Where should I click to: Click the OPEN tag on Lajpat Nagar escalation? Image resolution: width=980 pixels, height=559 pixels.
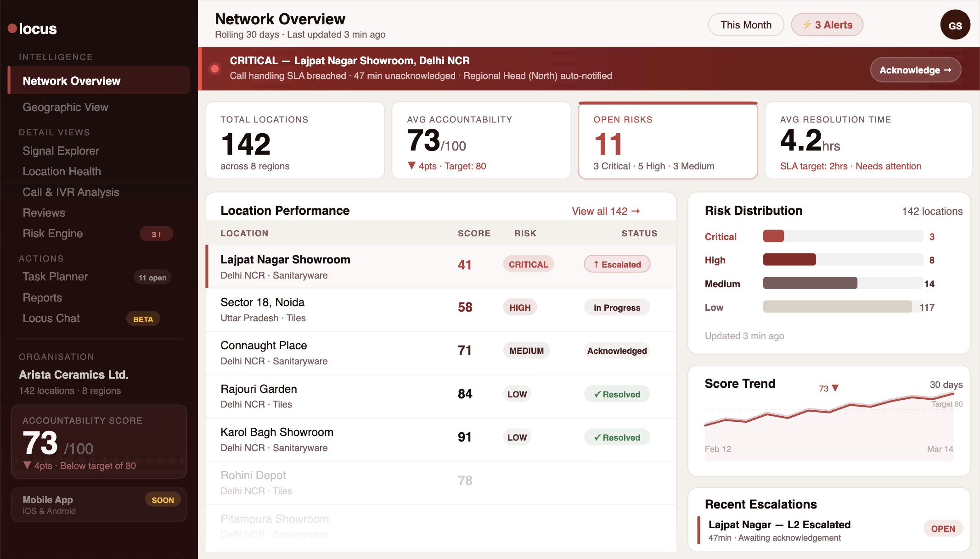pos(943,529)
